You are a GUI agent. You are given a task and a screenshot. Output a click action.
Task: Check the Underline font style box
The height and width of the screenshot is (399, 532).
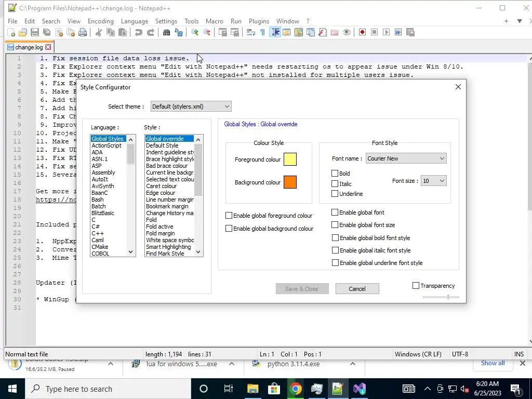tap(335, 194)
